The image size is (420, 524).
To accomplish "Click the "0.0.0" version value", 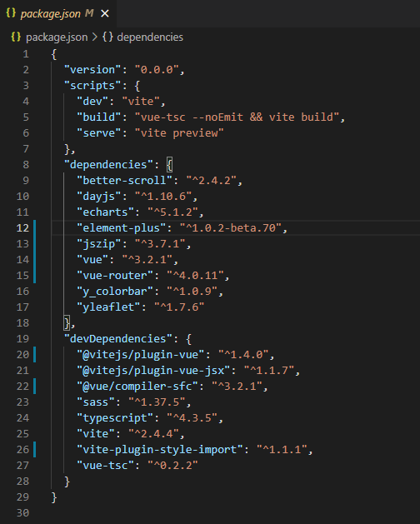I will (x=157, y=70).
